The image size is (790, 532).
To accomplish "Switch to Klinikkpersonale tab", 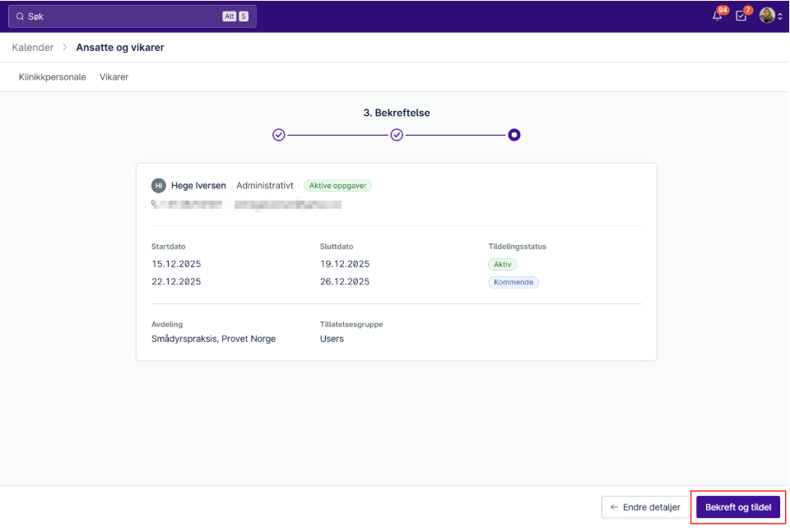I will click(53, 77).
